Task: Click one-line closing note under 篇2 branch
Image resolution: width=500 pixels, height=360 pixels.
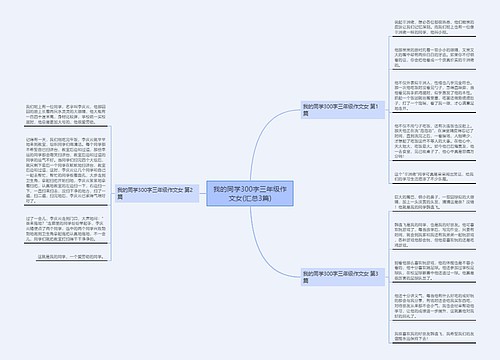Action: coord(72,257)
